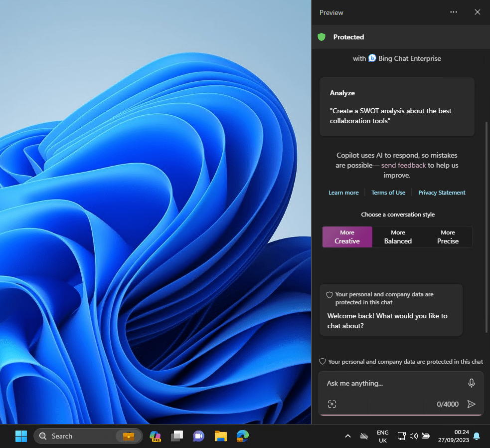Click the Copilot panel vertical scrollbar
Screen dimensions: 490x448
(x=487, y=224)
